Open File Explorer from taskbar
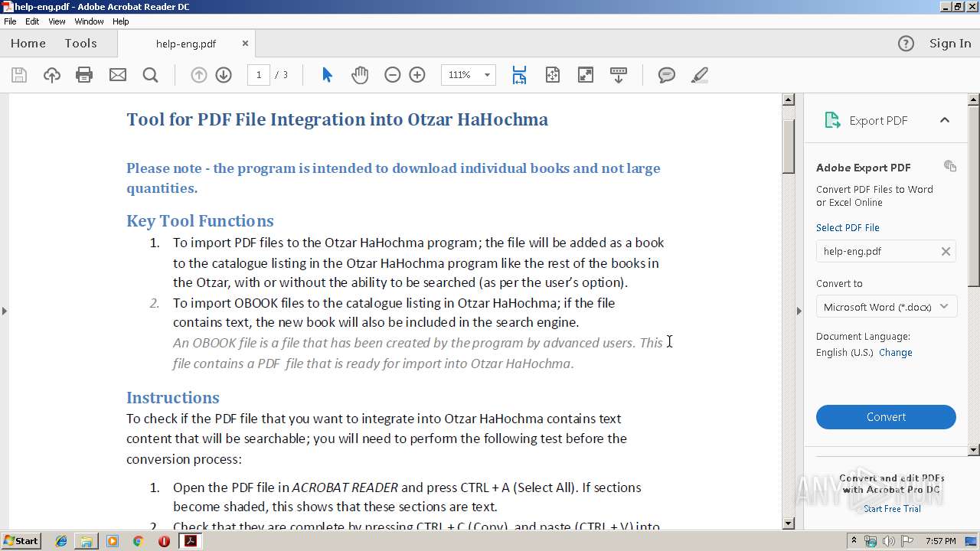Viewport: 980px width, 551px height. pyautogui.click(x=87, y=541)
